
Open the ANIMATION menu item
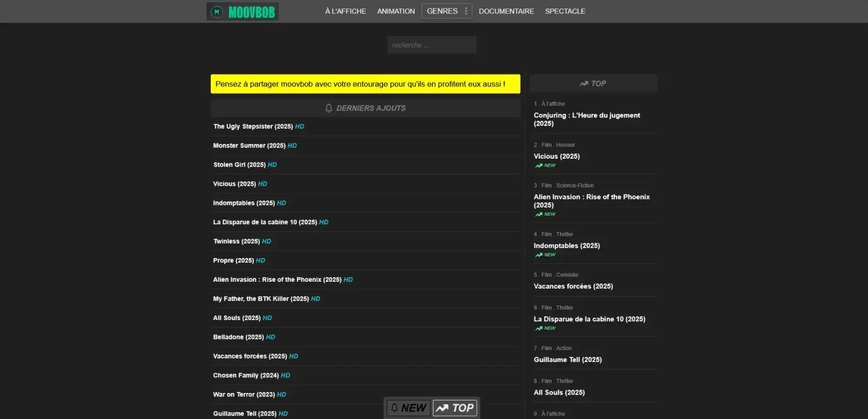396,11
